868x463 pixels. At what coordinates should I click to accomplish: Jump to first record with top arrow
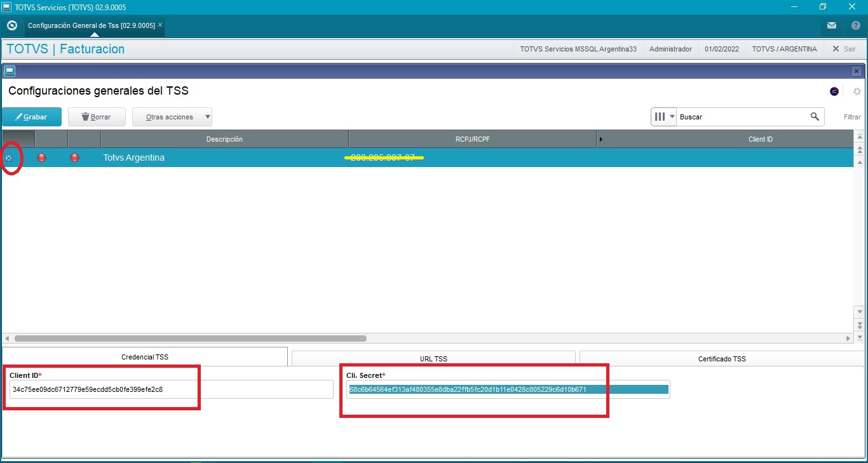860,137
